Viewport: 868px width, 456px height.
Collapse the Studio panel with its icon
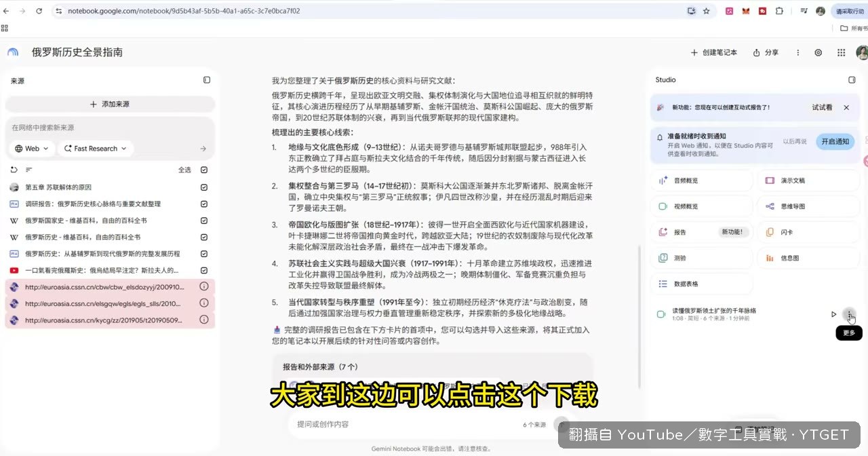[852, 80]
